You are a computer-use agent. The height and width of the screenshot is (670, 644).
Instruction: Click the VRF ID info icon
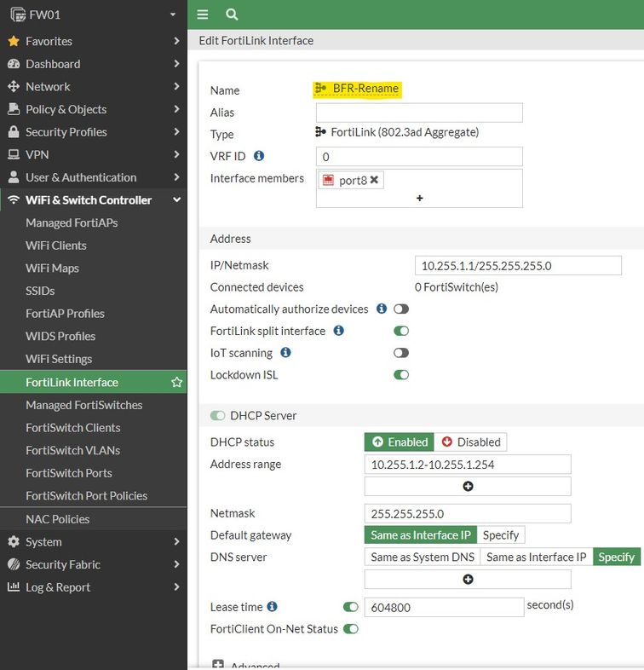259,156
